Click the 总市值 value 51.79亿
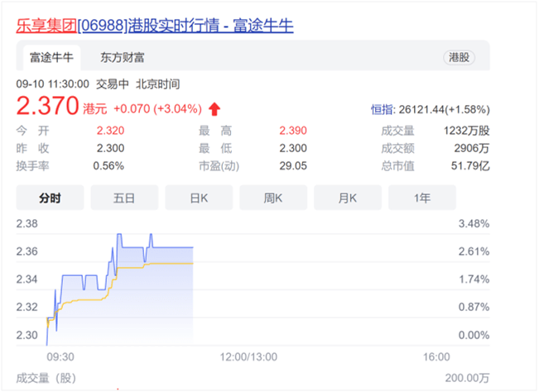The image size is (539, 392). pos(470,166)
